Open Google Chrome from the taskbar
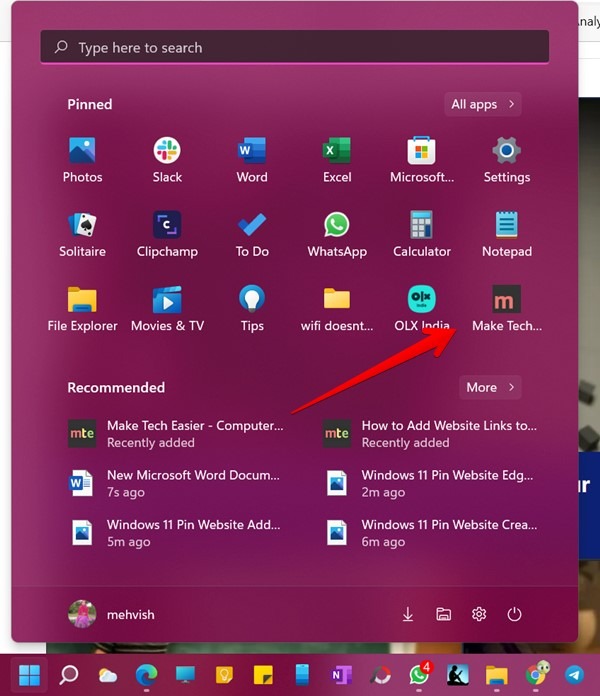The height and width of the screenshot is (696, 600). (x=536, y=675)
